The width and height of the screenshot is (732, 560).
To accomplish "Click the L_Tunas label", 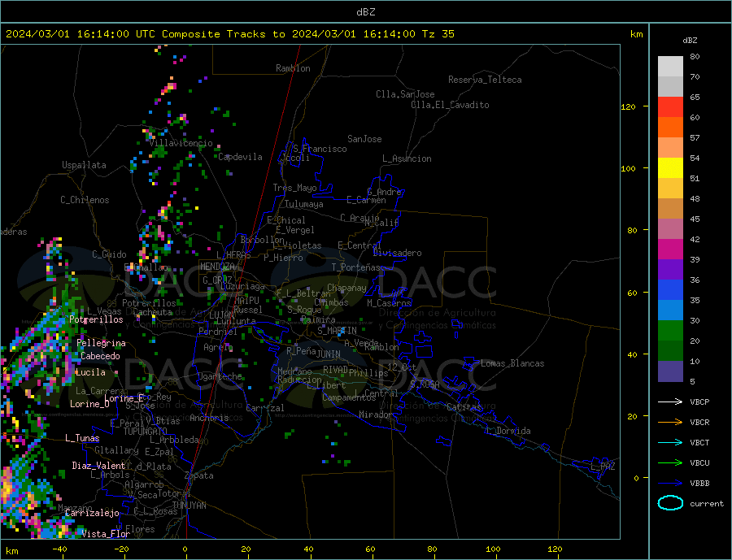I will pos(82,438).
